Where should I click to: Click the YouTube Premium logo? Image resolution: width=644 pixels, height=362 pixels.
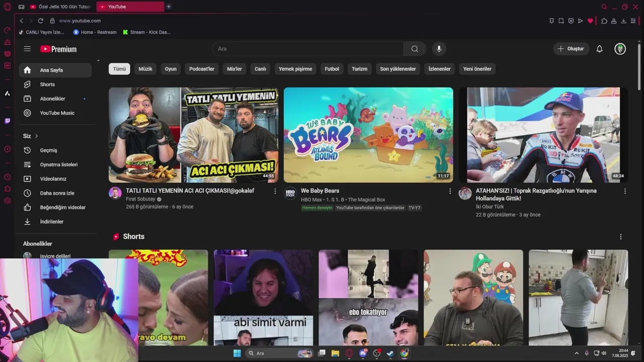point(58,49)
